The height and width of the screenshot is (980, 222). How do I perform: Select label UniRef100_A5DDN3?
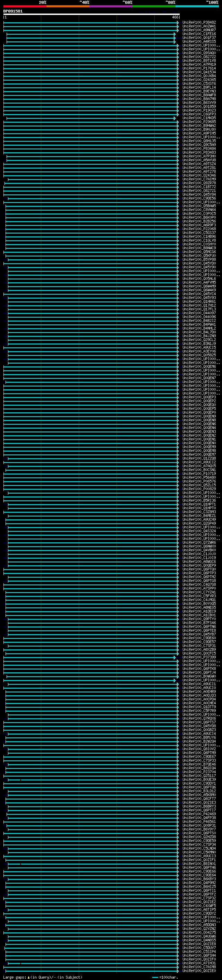(199, 925)
